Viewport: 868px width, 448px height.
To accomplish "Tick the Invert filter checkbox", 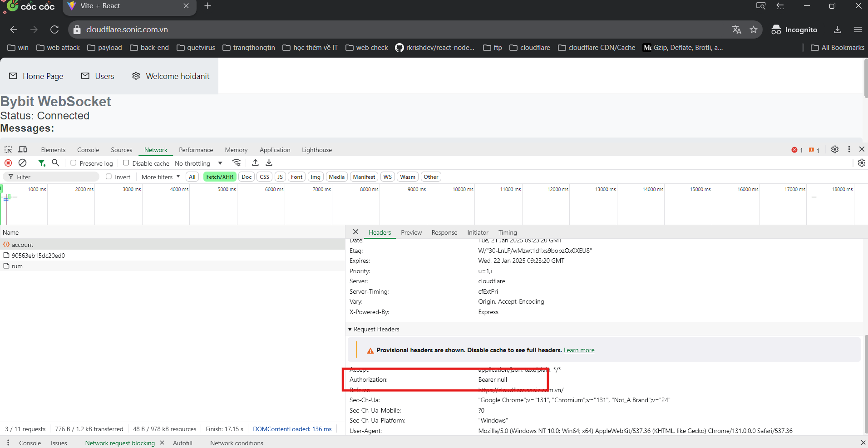I will click(x=109, y=177).
